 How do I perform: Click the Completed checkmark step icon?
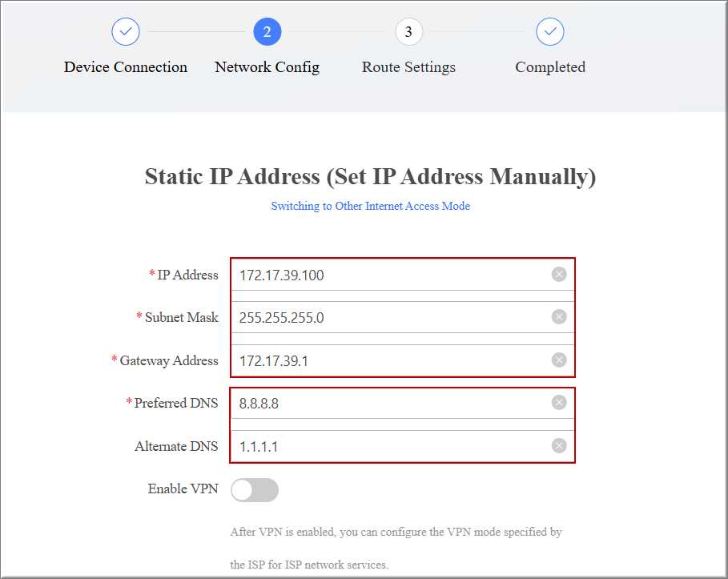coord(550,32)
